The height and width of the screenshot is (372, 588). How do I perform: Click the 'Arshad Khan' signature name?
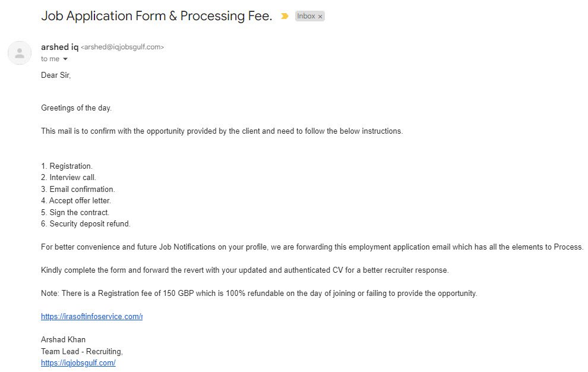click(x=63, y=340)
